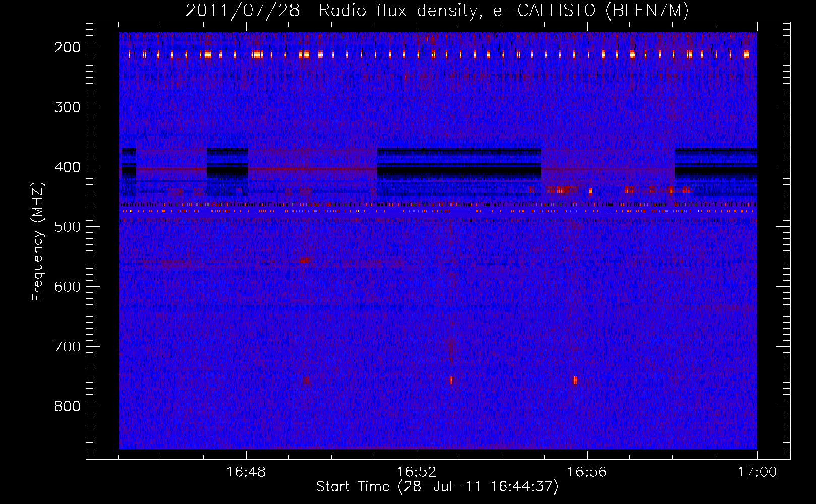Click the 200 frequency tick label
This screenshot has height=504, width=816.
(68, 47)
